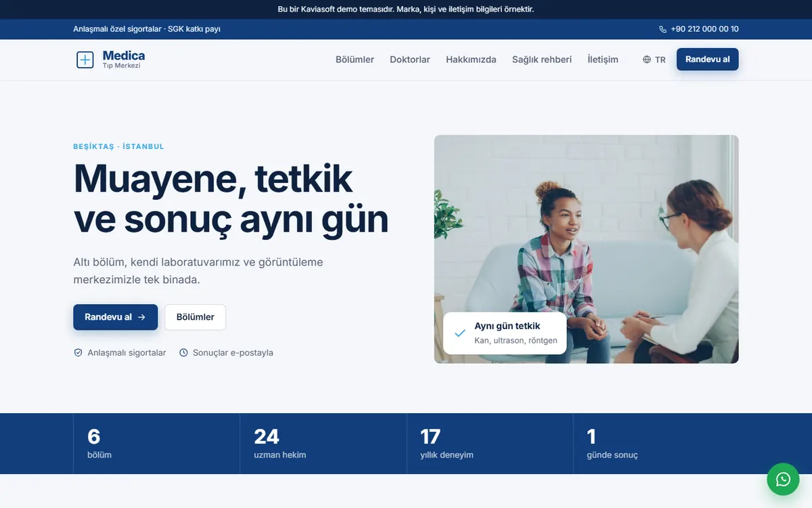
Task: Click the '17 yıllık deneyim' statistic
Action: (x=447, y=444)
